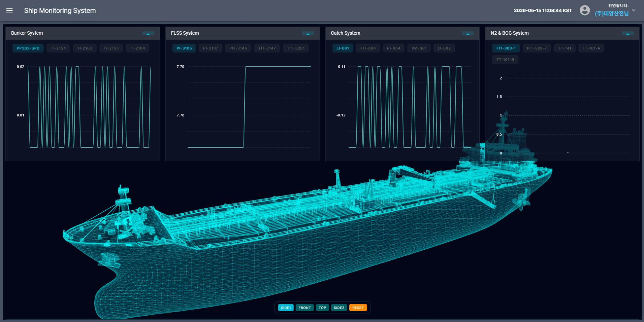Select the TIT-3147 sensor tab

click(x=267, y=48)
